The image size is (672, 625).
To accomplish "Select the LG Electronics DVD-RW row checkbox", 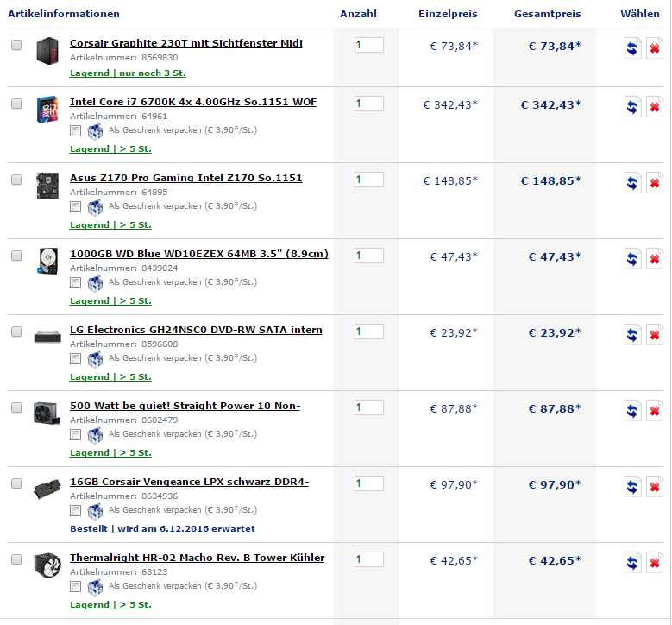I will (x=16, y=331).
